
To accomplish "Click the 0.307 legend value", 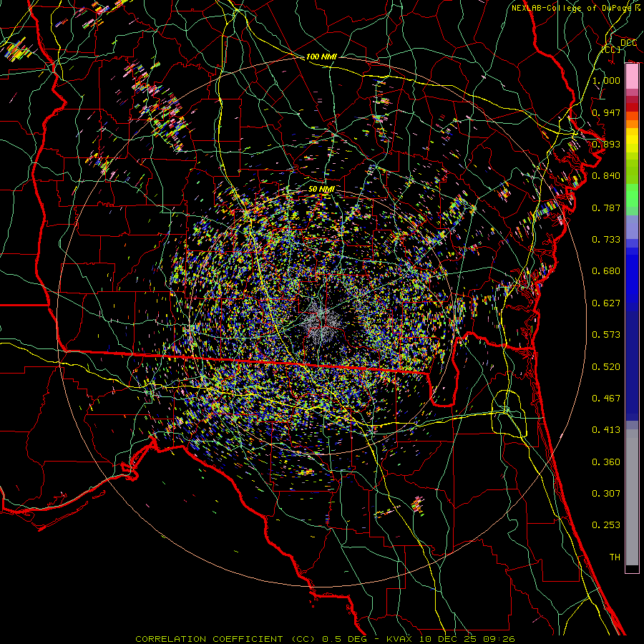I will tap(606, 494).
